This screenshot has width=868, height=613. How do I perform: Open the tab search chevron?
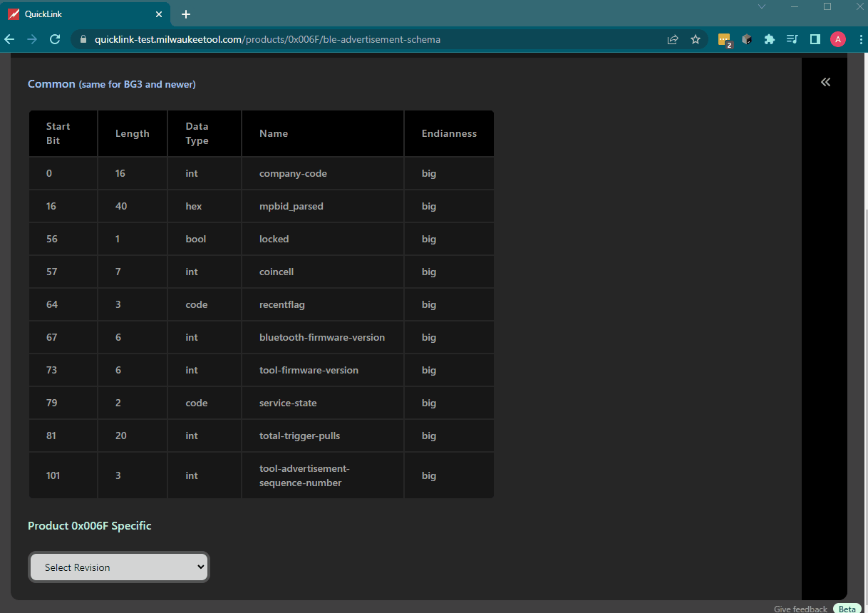pos(762,6)
